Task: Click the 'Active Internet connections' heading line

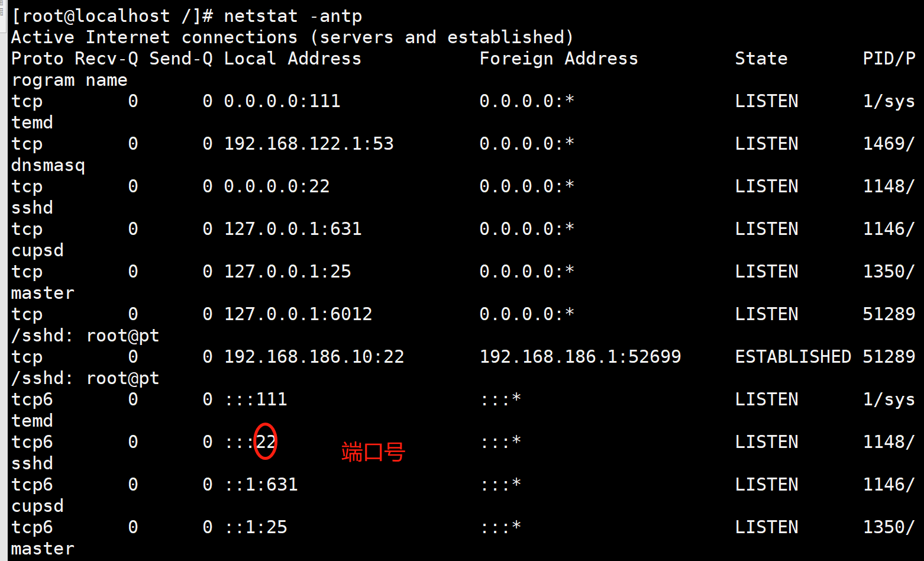Action: (x=292, y=37)
